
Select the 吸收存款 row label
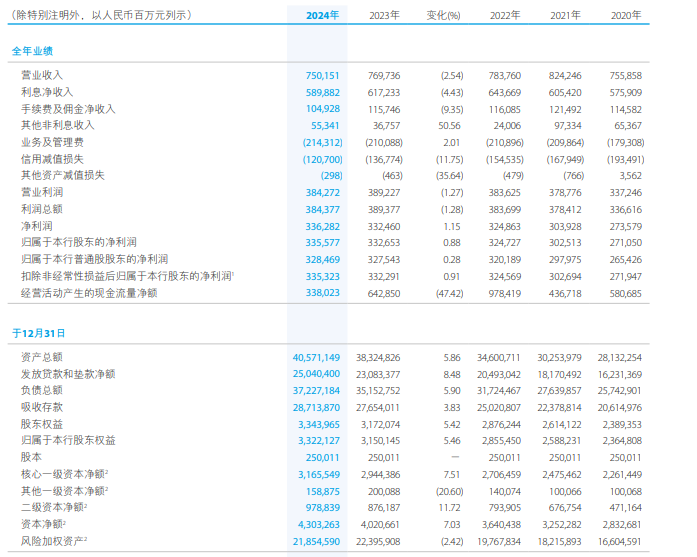pos(41,407)
